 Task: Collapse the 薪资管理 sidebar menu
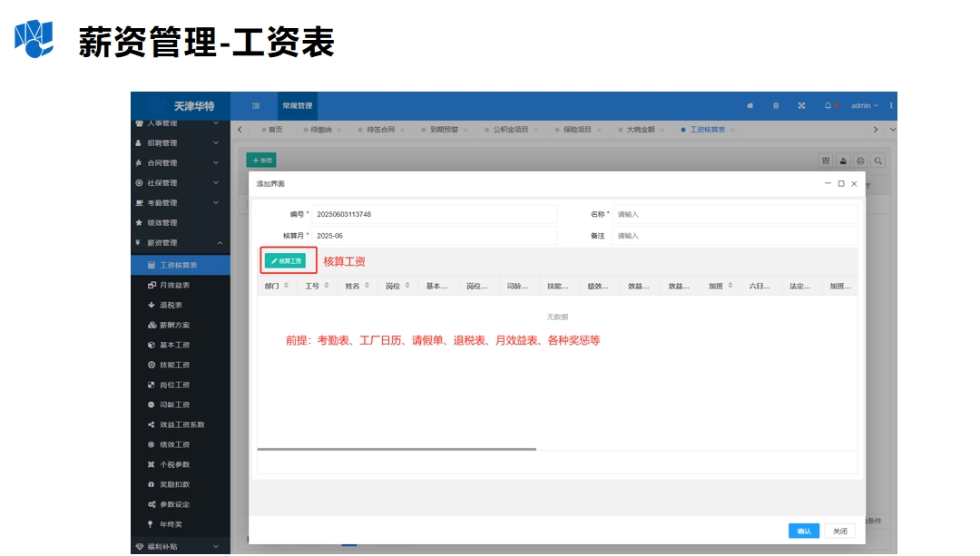181,242
